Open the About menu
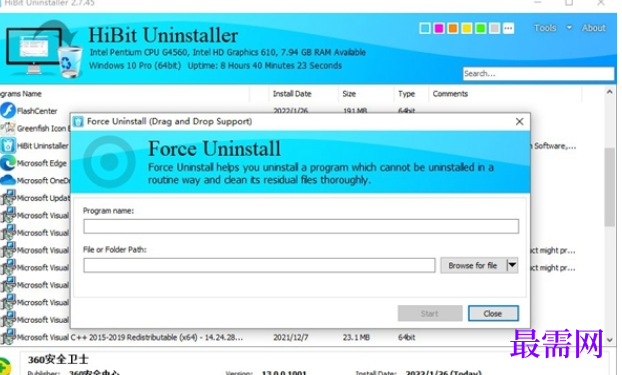Image resolution: width=622 pixels, height=375 pixels. [593, 28]
